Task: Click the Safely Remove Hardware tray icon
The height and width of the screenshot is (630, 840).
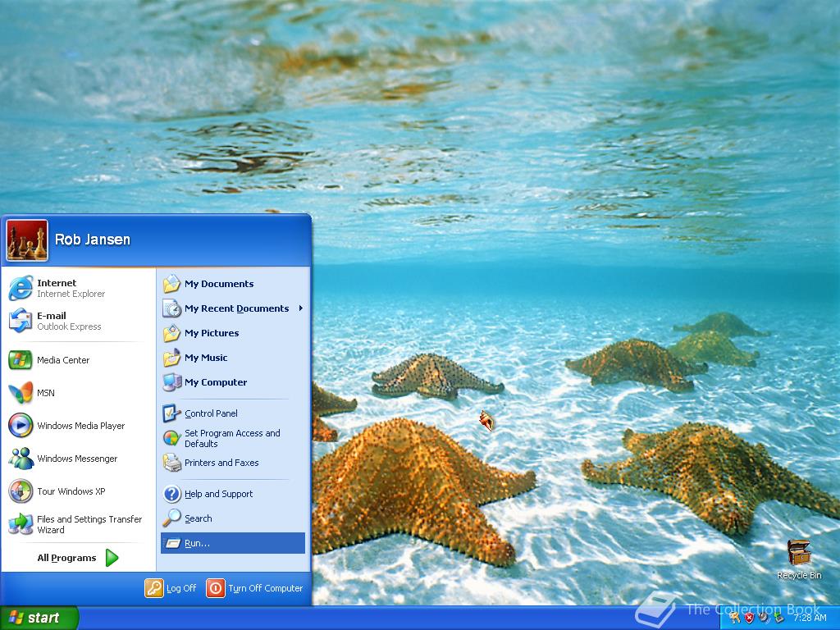Action: 779,619
